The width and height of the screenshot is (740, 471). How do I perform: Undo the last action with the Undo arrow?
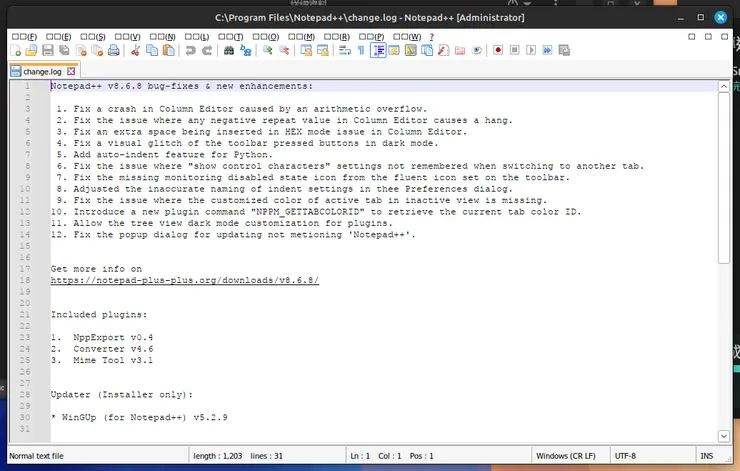(x=190, y=50)
